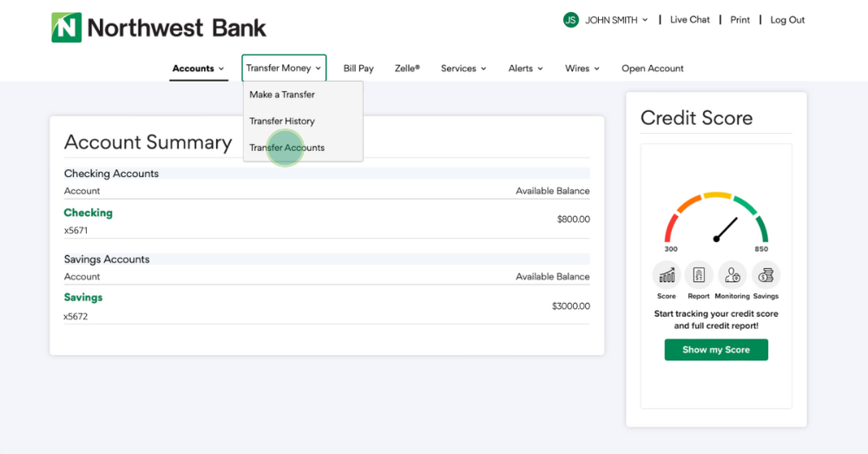Open the Wires dropdown menu
The height and width of the screenshot is (454, 868).
pyautogui.click(x=582, y=69)
